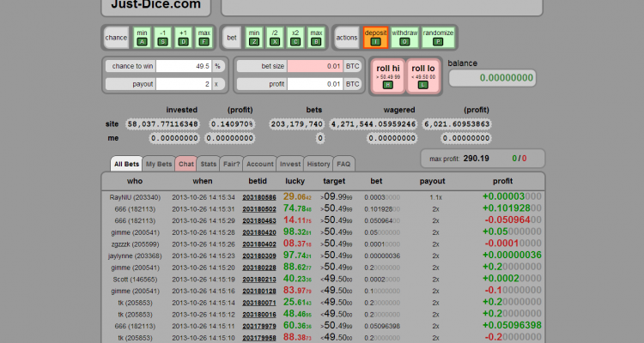Click timestamp 2013-10-26 14:15:34
This screenshot has width=644, height=343.
tap(204, 197)
